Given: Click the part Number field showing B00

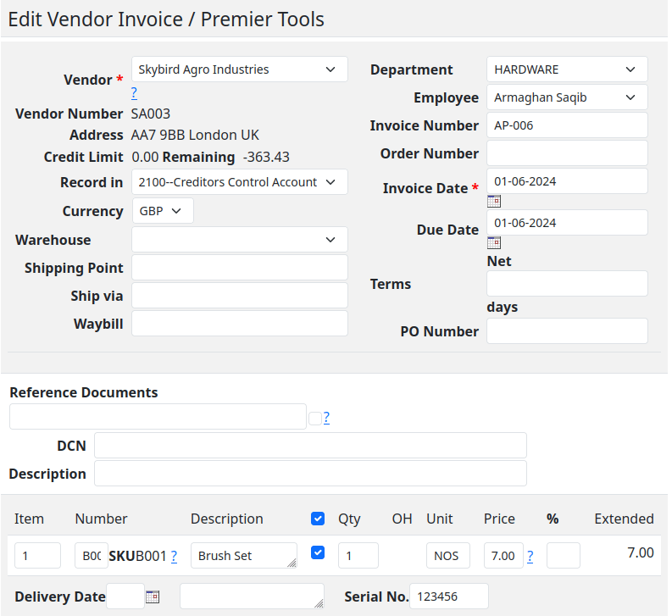Looking at the screenshot, I should [x=91, y=556].
